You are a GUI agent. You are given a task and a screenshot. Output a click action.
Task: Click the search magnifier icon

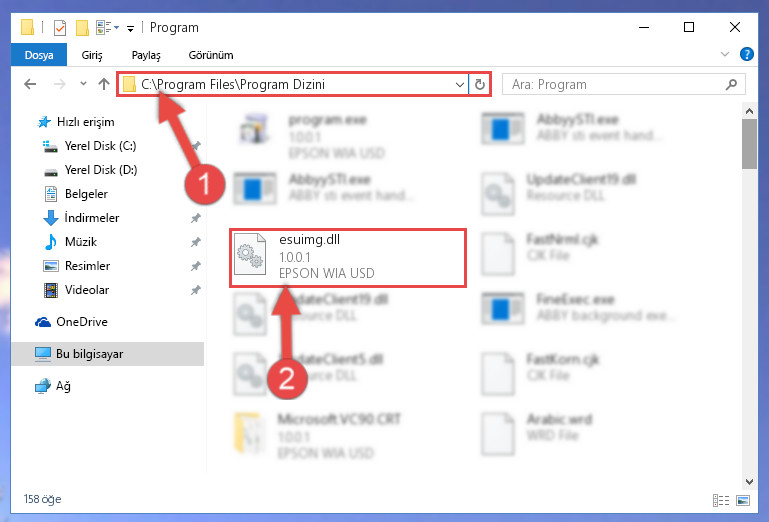click(731, 84)
